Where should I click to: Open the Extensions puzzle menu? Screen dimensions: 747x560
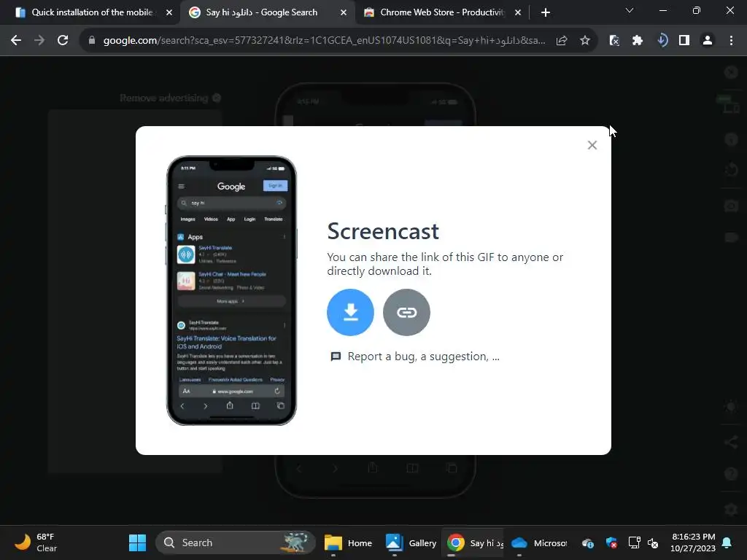click(638, 41)
